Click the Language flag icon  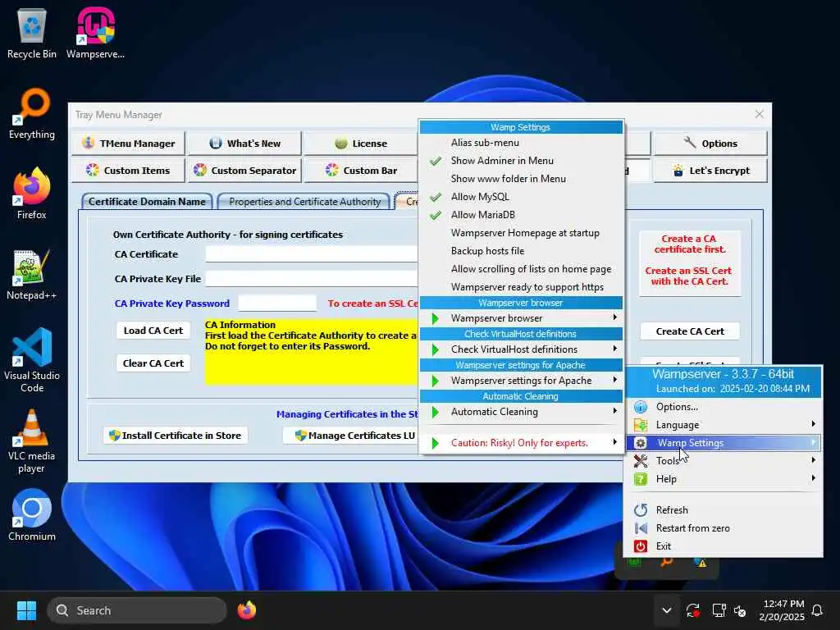pyautogui.click(x=640, y=425)
